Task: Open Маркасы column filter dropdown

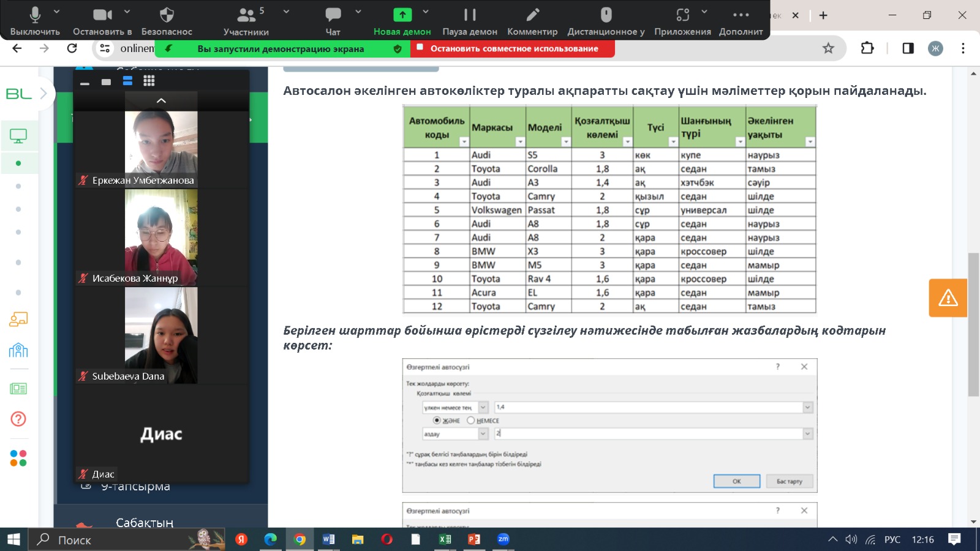Action: tap(520, 141)
